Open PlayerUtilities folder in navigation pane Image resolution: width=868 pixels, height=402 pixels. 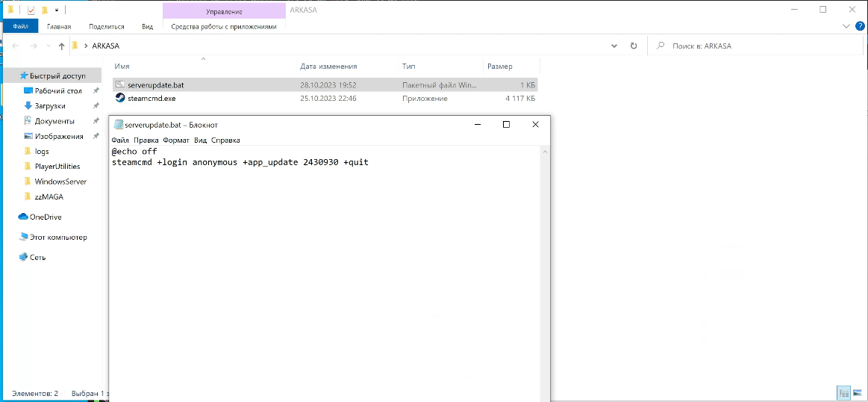point(57,166)
